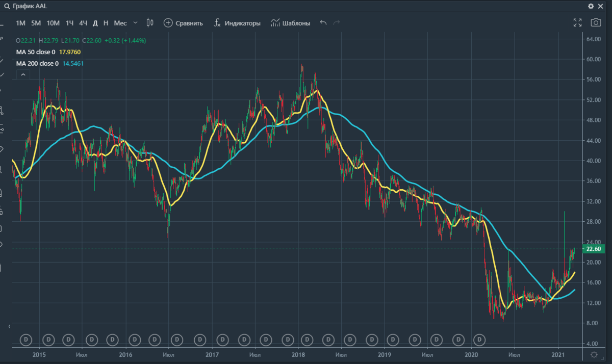
Task: Select the 1Ч hourly timeframe
Action: (x=69, y=23)
